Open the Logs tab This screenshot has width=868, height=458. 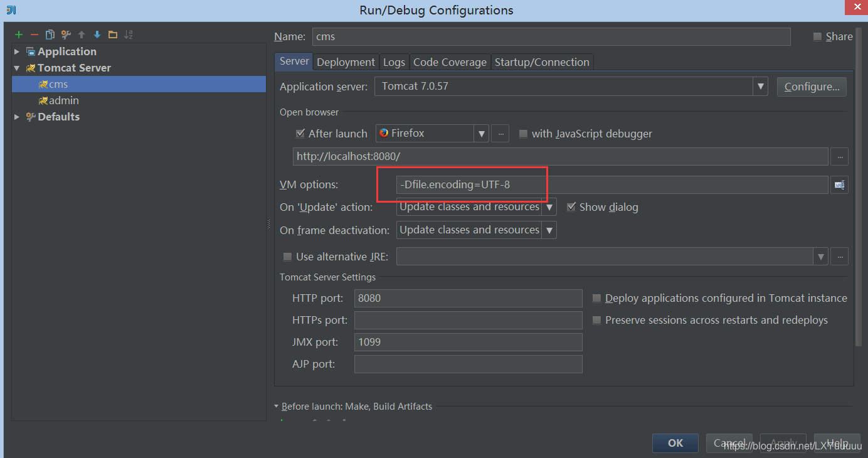(x=394, y=62)
